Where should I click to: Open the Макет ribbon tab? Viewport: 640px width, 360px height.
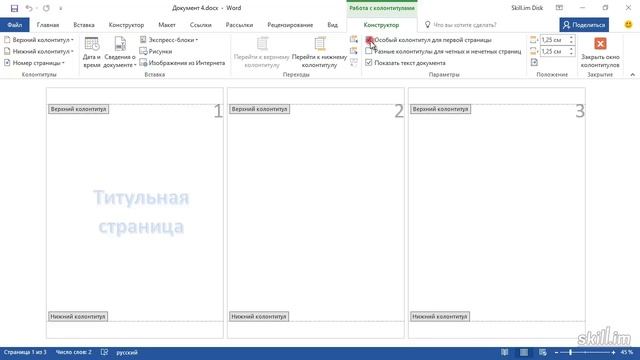(x=167, y=25)
